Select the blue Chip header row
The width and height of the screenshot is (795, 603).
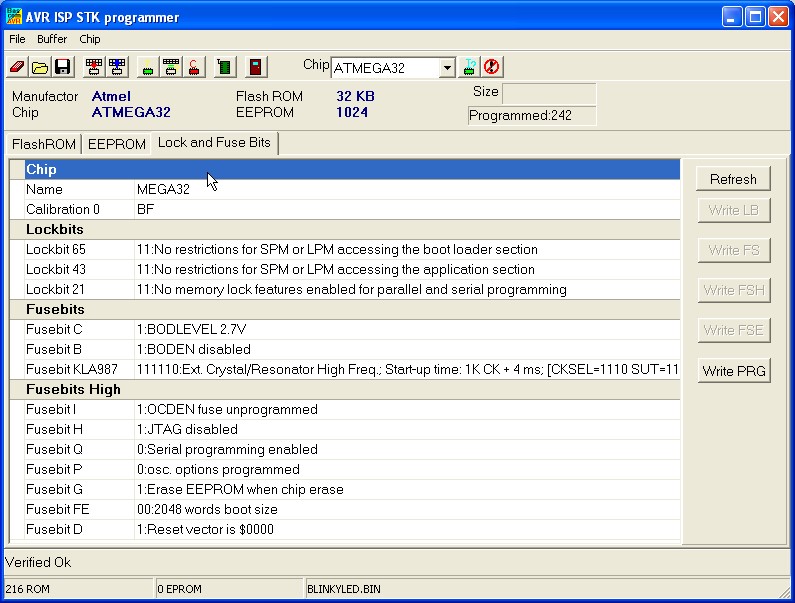[x=352, y=169]
